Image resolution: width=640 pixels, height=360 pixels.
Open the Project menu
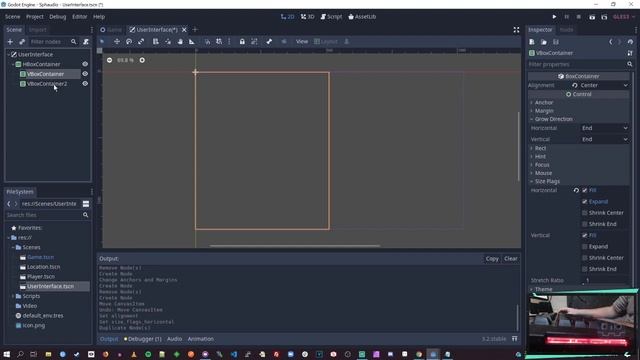coord(35,17)
